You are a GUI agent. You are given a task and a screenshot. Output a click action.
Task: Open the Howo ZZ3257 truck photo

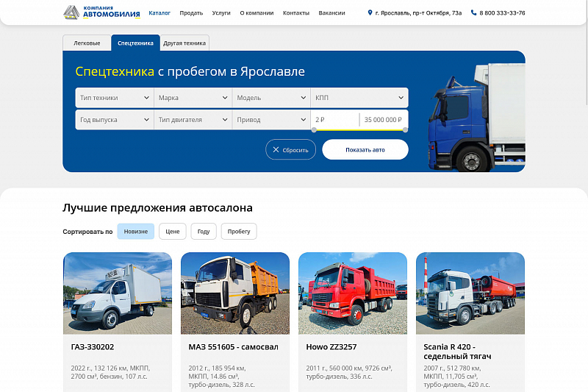pos(353,293)
